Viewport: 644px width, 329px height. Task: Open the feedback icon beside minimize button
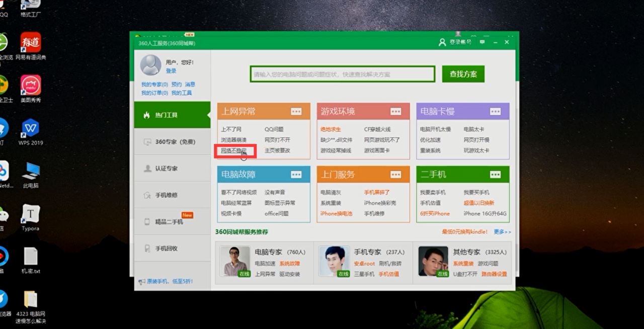click(482, 42)
